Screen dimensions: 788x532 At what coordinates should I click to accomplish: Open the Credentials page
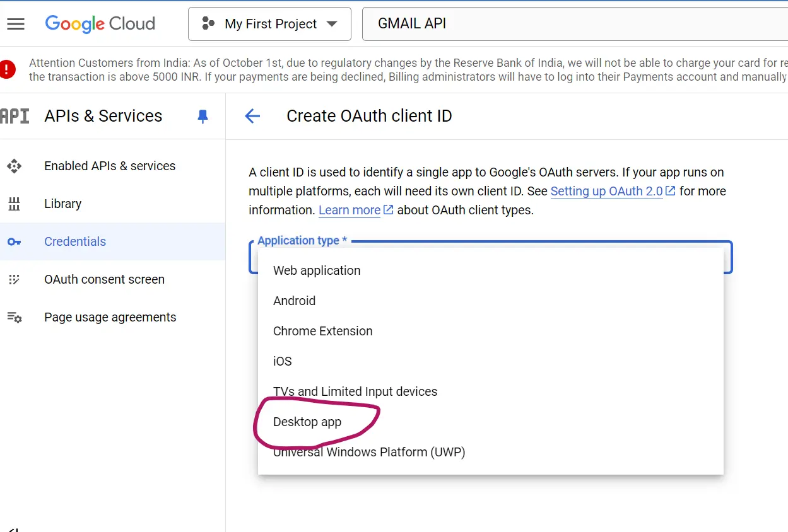[x=112, y=241]
